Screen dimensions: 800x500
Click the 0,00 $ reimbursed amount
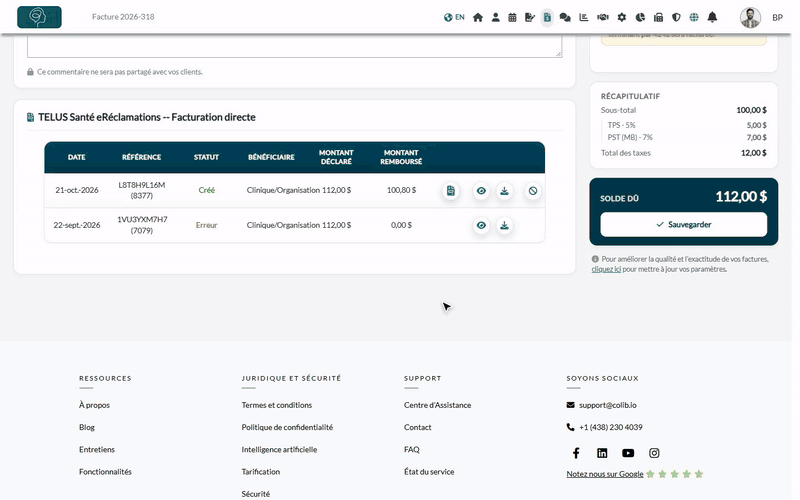(401, 225)
